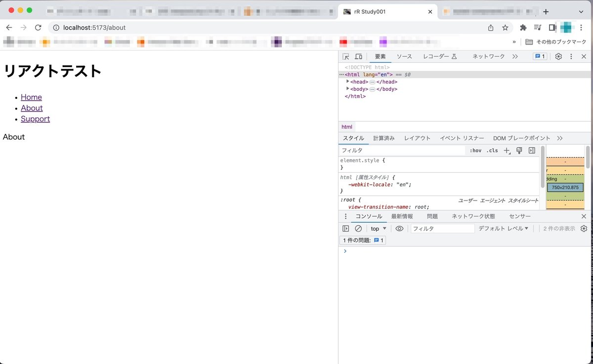Close the DevTools panel

tap(584, 57)
